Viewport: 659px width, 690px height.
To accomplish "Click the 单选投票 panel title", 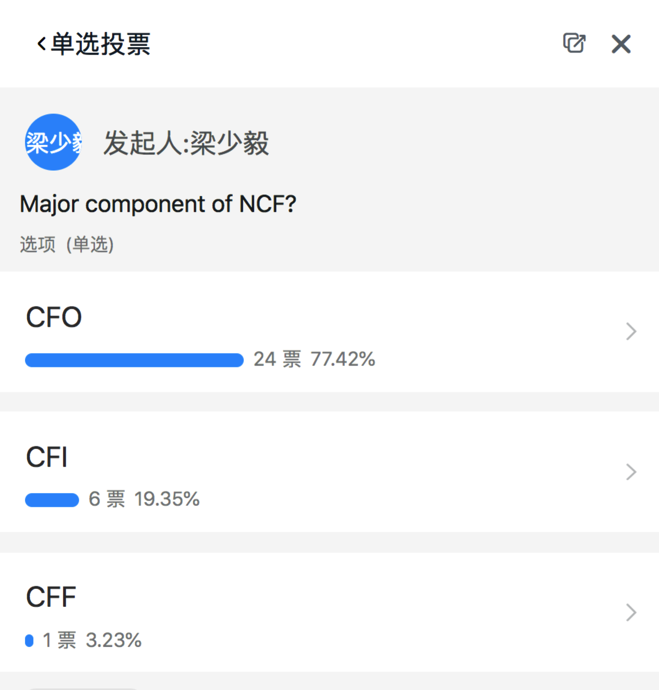I will coord(101,44).
